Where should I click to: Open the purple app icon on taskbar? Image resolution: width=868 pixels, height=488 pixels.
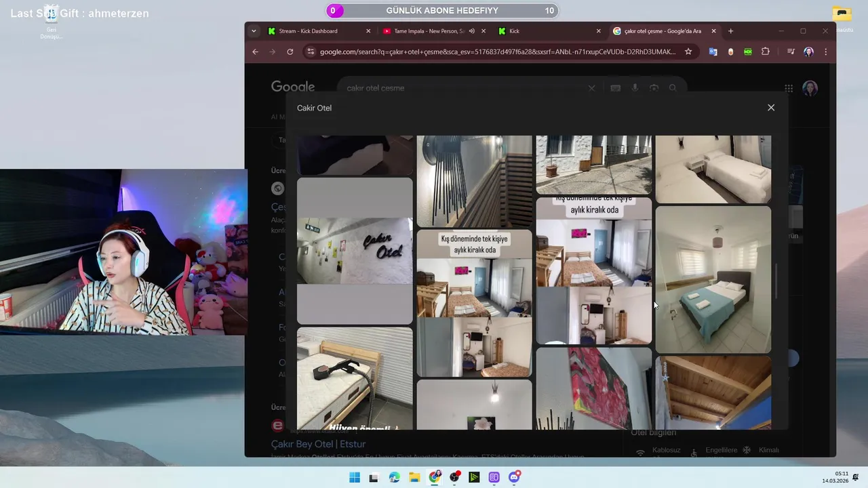(x=494, y=477)
